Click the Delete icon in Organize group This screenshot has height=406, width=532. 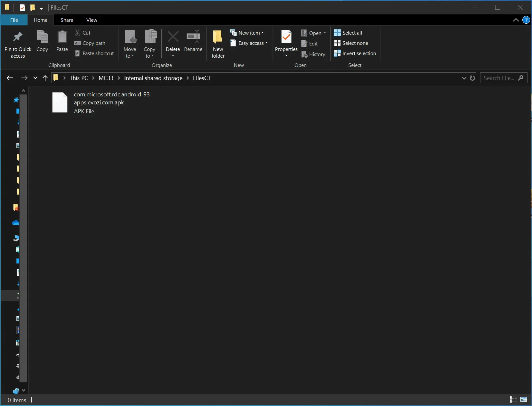pos(173,37)
